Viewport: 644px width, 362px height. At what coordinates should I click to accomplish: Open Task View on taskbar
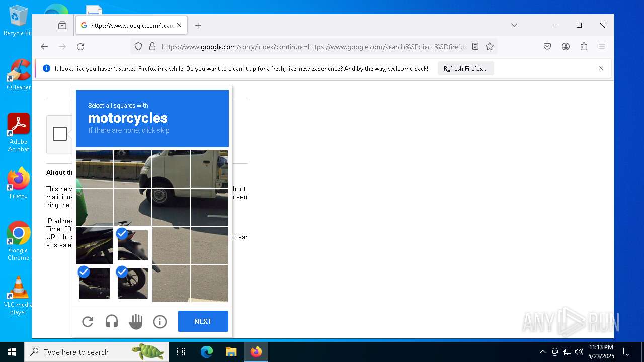pos(181,352)
